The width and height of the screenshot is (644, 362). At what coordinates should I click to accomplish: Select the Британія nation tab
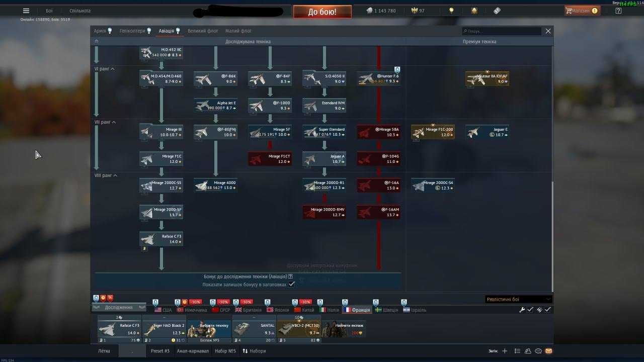pyautogui.click(x=249, y=310)
